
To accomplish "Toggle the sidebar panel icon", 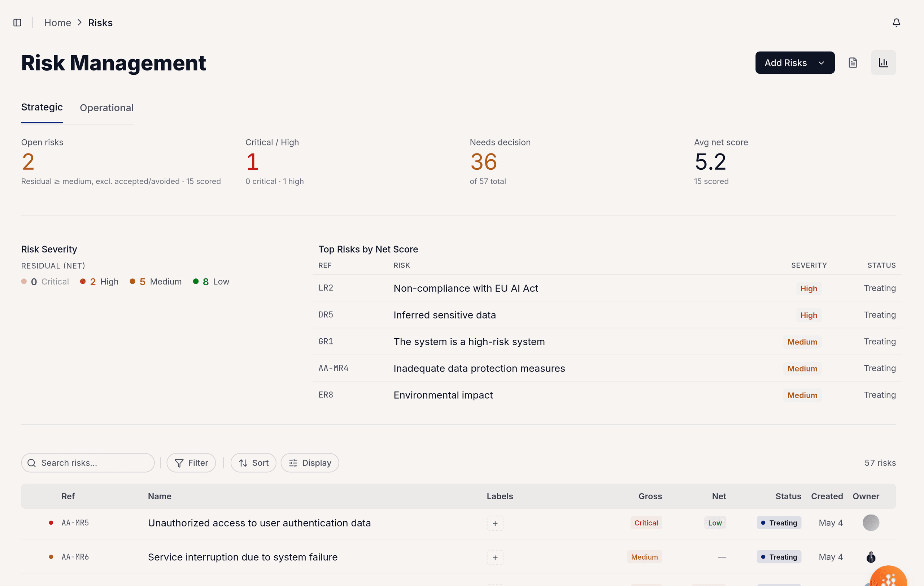I will pos(17,23).
